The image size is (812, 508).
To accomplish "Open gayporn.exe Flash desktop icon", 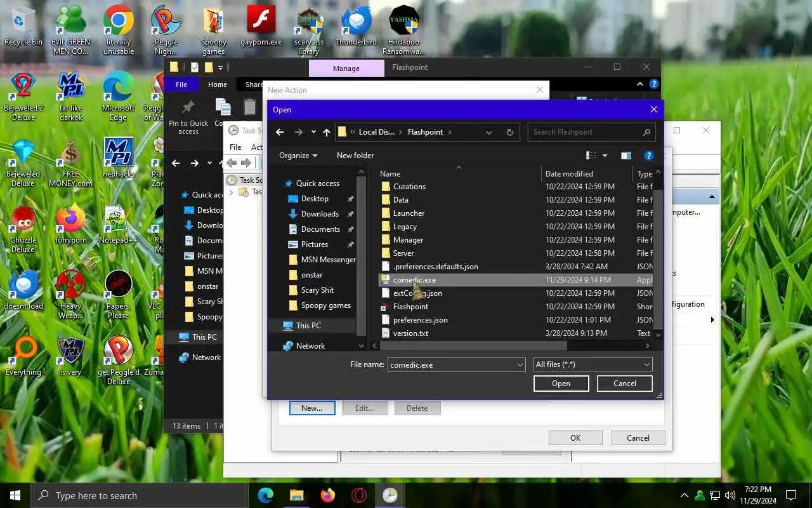I will coord(261,27).
